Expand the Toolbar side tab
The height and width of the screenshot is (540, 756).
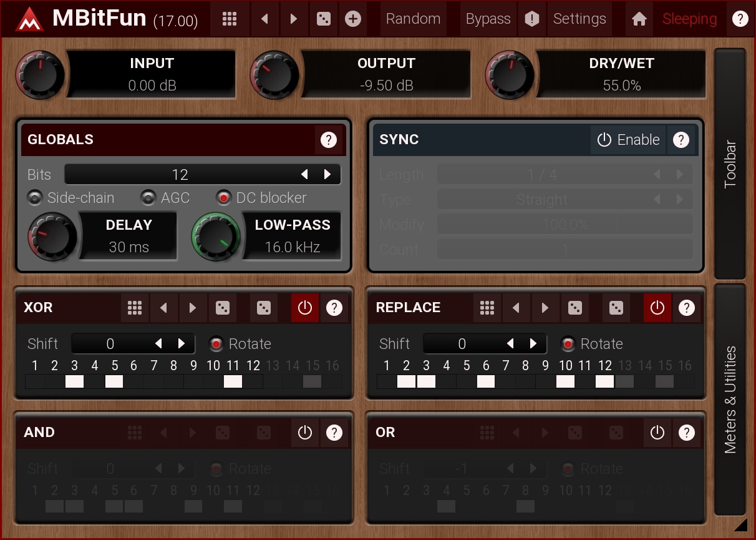pos(730,164)
